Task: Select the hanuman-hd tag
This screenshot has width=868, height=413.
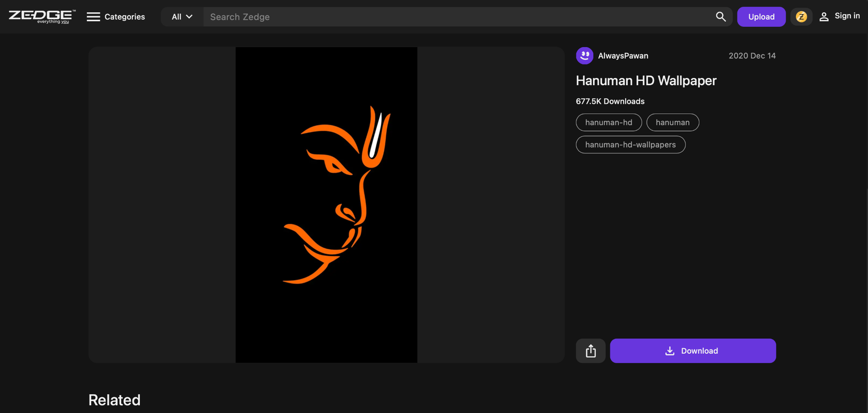Action: point(609,122)
